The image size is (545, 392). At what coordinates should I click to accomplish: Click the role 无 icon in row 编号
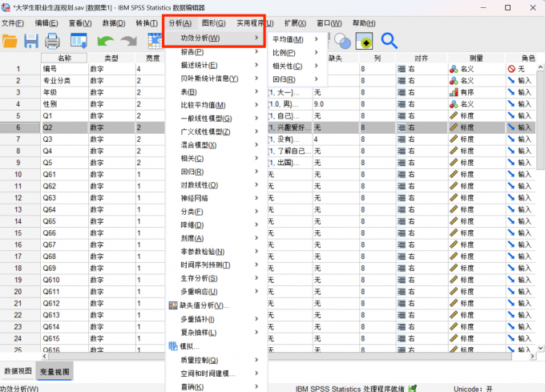(x=511, y=69)
